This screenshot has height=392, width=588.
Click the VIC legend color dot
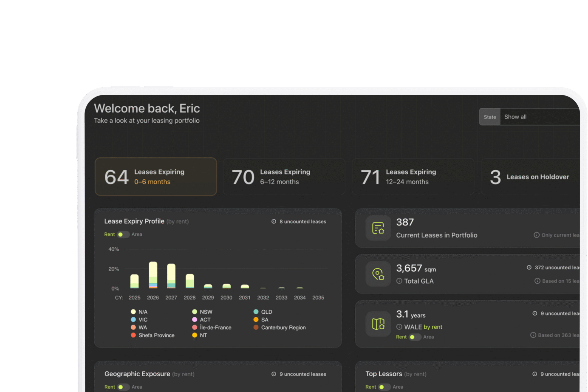click(133, 319)
